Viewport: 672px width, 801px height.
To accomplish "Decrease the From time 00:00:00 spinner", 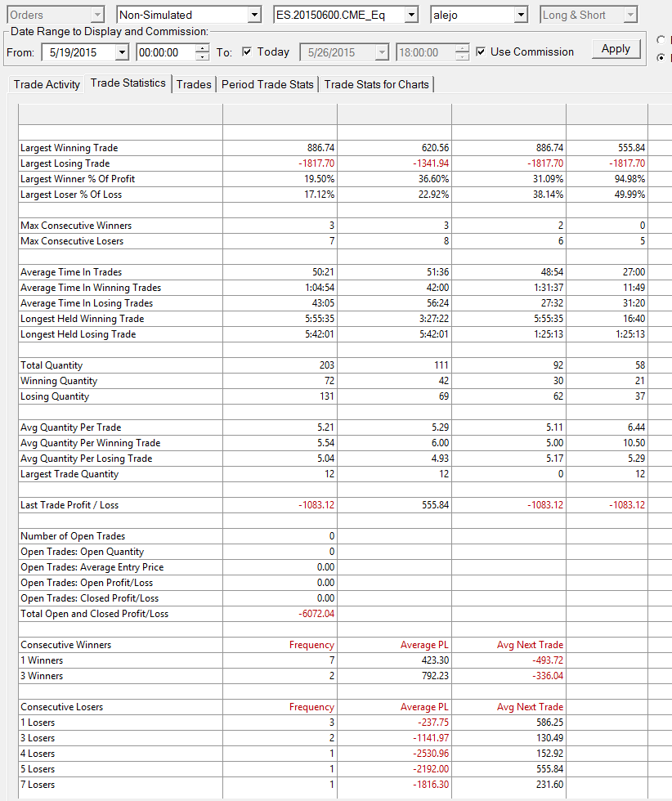I will (x=203, y=56).
